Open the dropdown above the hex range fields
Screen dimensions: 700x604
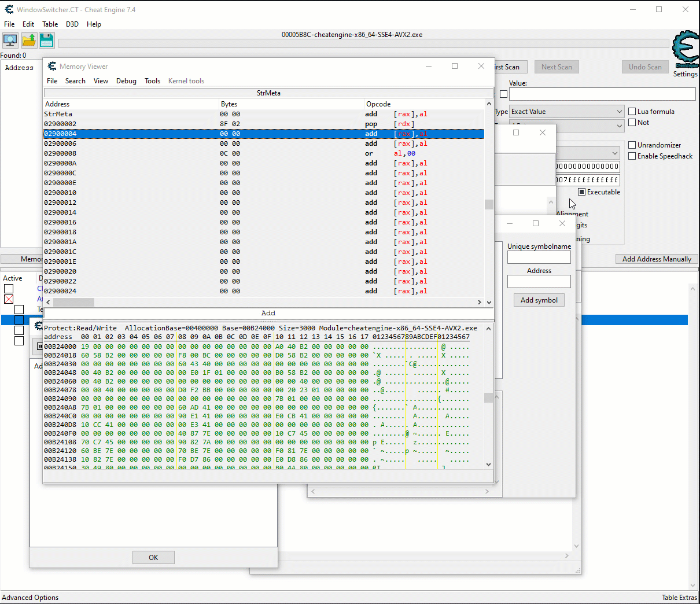click(588, 153)
